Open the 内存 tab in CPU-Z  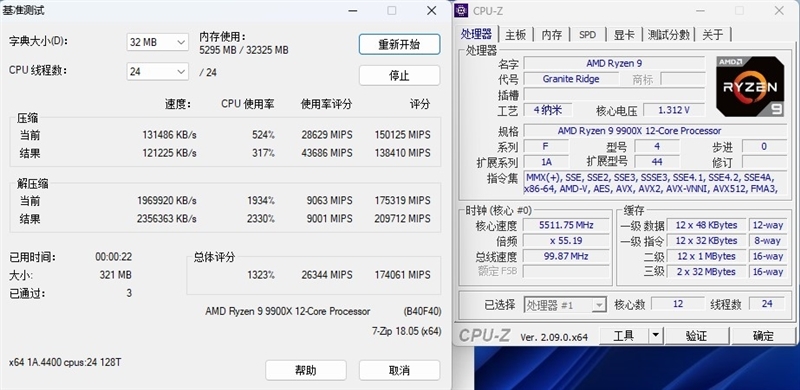(x=552, y=35)
